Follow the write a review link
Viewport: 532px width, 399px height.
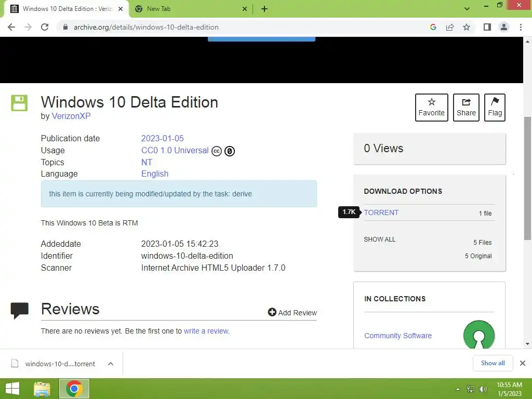pos(206,331)
